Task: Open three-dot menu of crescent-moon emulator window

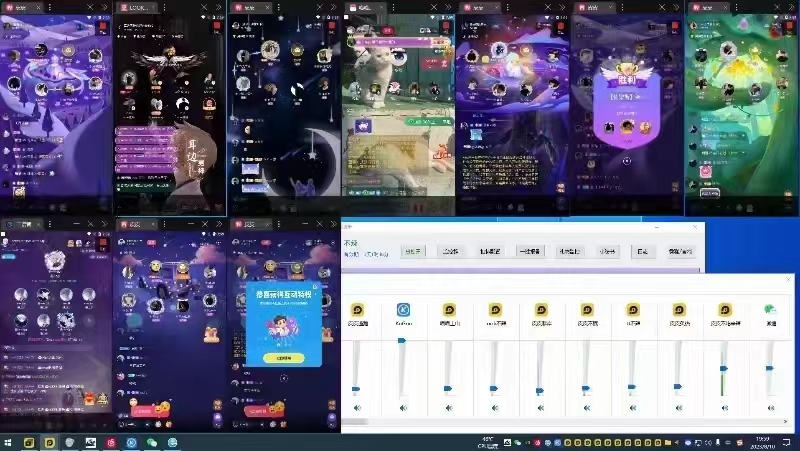Action: pos(279,7)
